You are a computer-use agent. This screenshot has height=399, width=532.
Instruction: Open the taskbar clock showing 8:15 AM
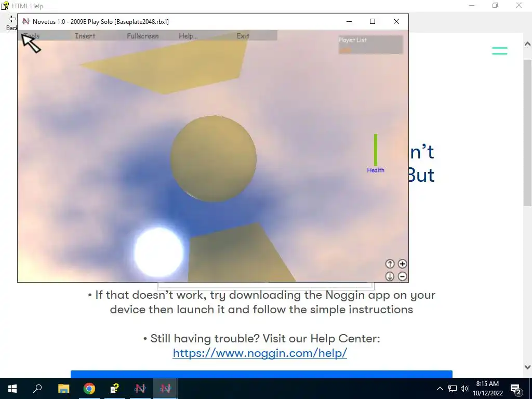point(487,389)
